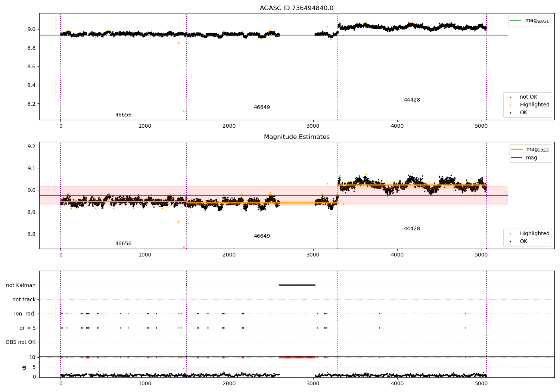Click the title 'AGASC ID 736494840.0'
The width and height of the screenshot is (560, 392).
click(x=296, y=8)
